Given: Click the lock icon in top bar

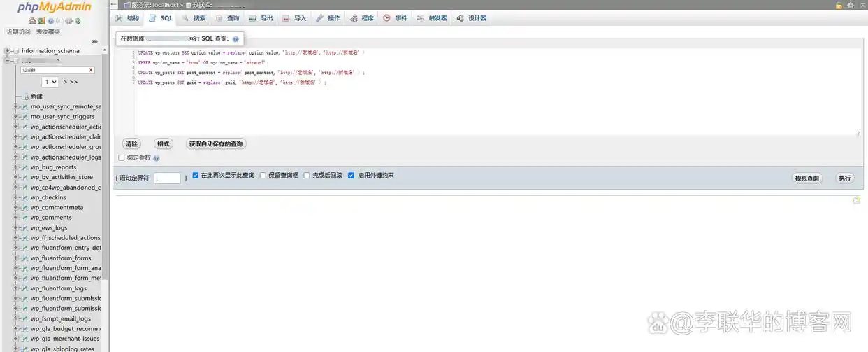Looking at the screenshot, I should (839, 5).
